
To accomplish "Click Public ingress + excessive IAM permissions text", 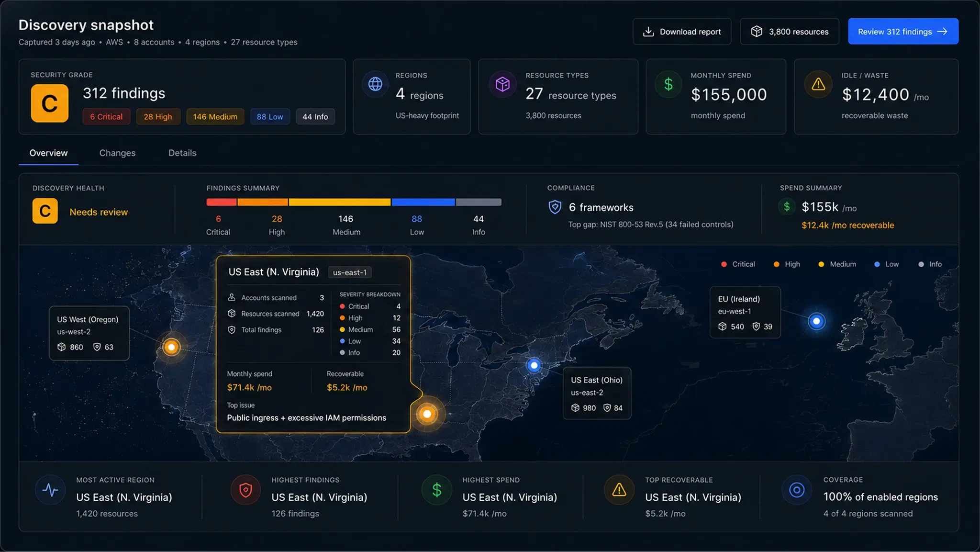I will tap(306, 417).
